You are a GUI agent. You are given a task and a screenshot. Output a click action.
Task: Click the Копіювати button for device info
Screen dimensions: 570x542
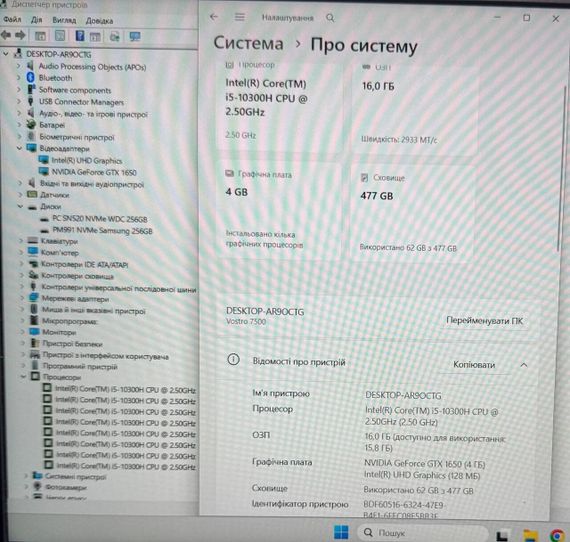[474, 365]
